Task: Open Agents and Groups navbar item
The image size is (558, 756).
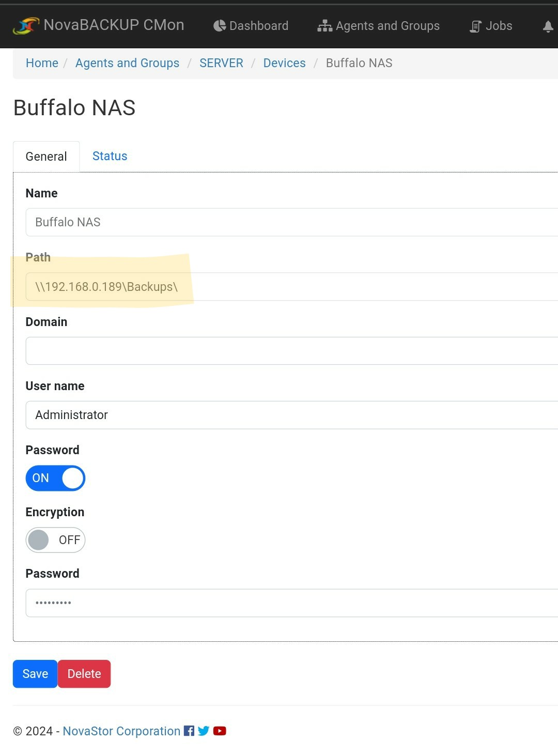Action: point(379,26)
